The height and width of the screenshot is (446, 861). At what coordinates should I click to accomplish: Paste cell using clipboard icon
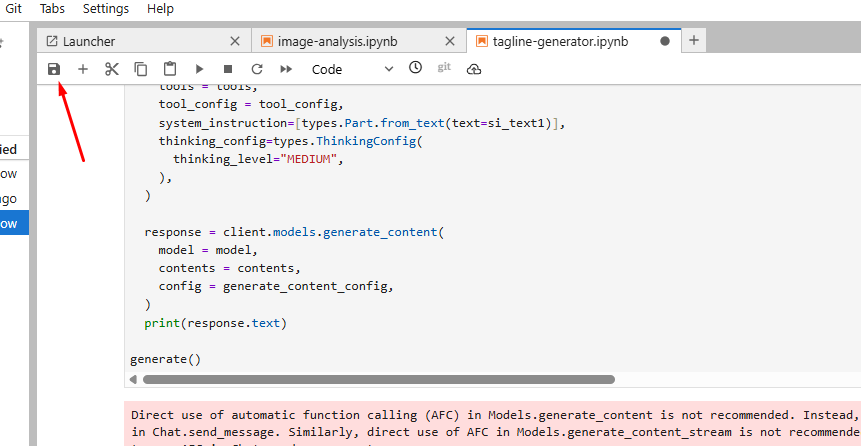pyautogui.click(x=170, y=69)
